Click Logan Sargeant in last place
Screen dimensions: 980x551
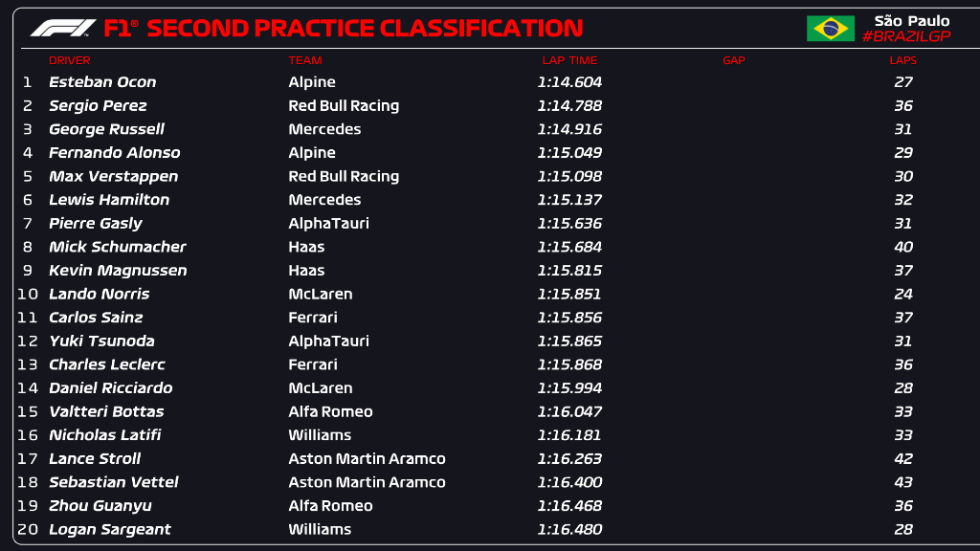110,529
